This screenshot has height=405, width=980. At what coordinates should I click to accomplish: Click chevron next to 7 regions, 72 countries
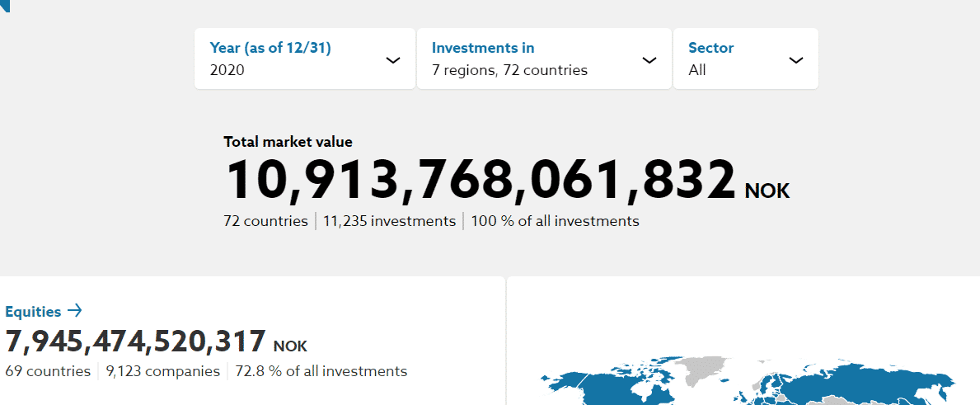650,60
